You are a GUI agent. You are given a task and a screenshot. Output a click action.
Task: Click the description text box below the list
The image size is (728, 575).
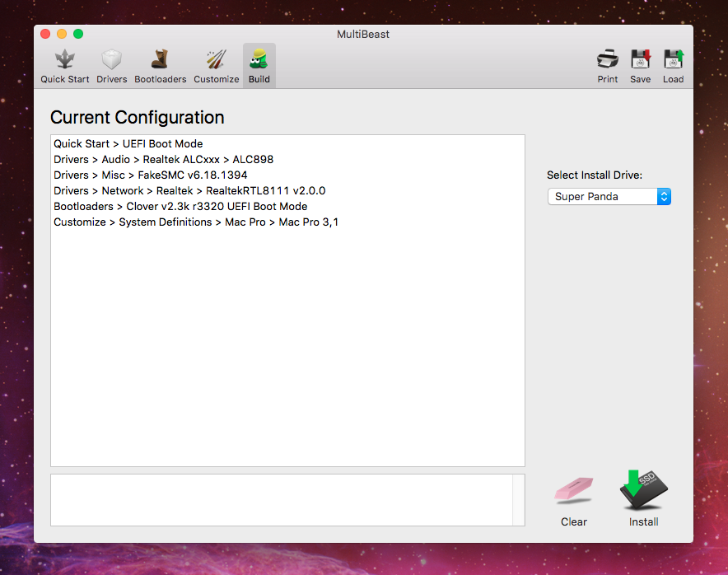282,500
